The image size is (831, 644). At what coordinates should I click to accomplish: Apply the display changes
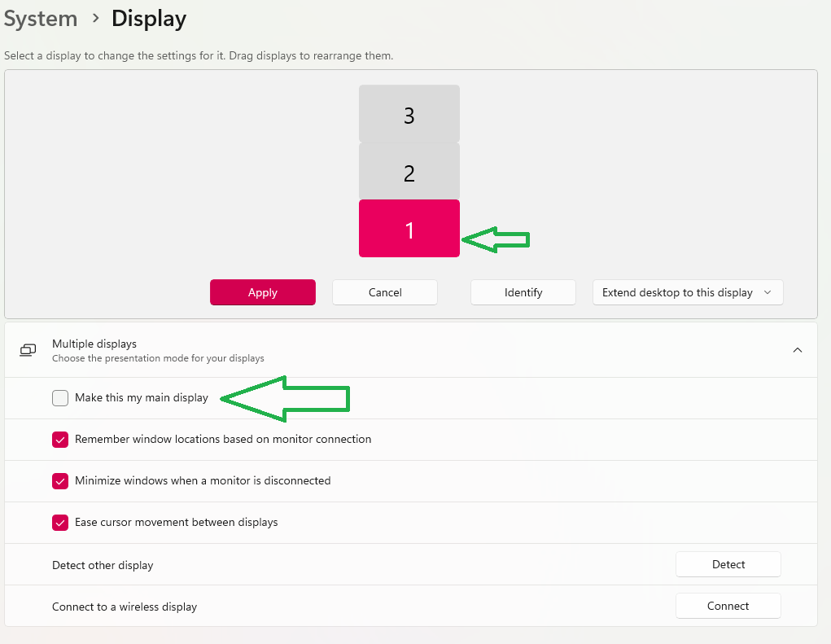tap(262, 292)
